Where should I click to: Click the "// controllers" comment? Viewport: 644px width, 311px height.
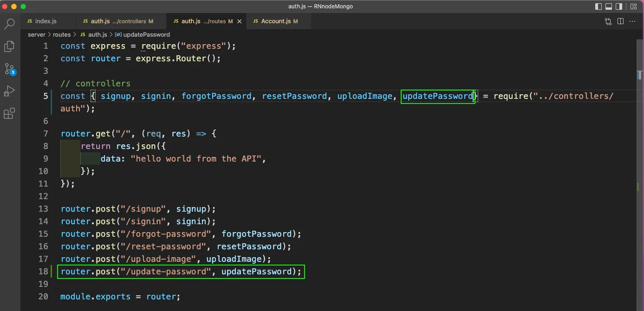[x=96, y=84]
